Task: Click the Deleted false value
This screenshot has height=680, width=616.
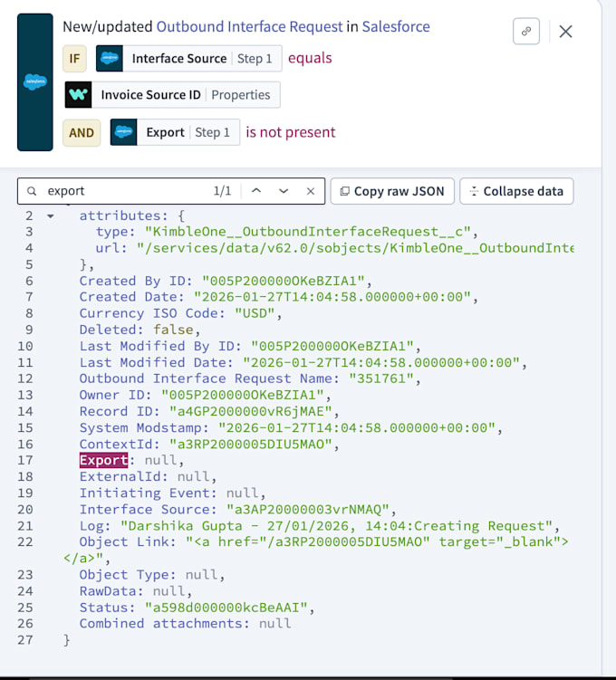Action: (173, 330)
